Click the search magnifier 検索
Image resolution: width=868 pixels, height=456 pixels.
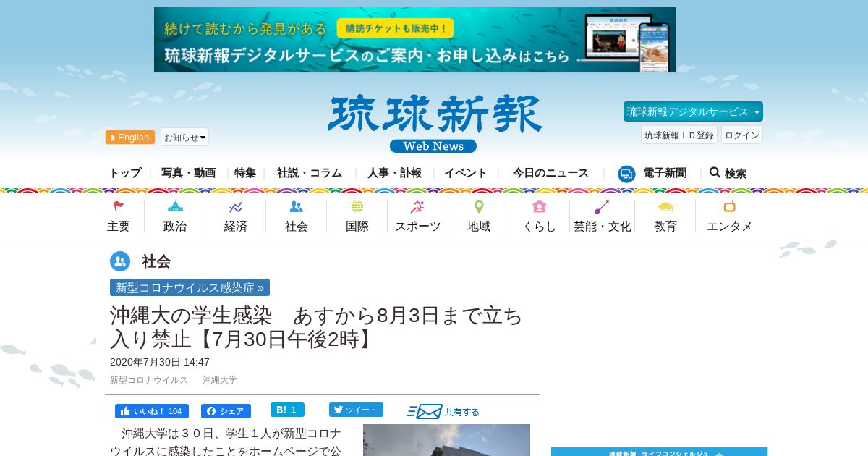point(728,173)
